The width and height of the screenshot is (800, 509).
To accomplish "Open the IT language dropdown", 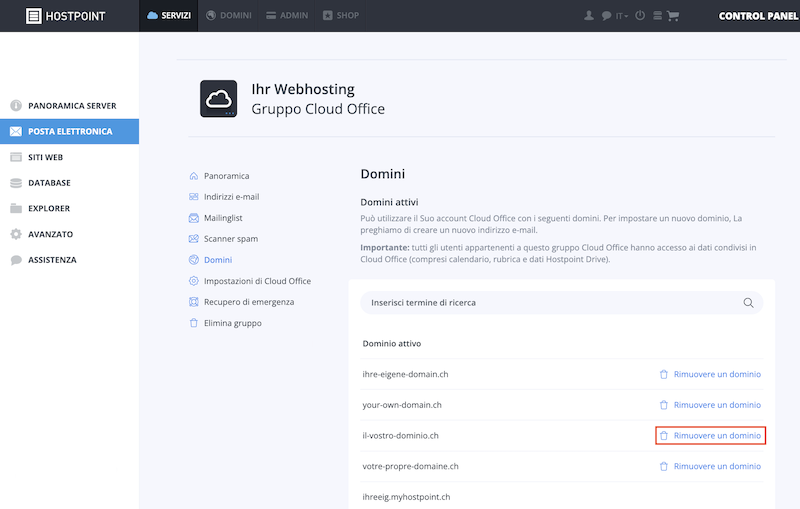I will click(621, 16).
